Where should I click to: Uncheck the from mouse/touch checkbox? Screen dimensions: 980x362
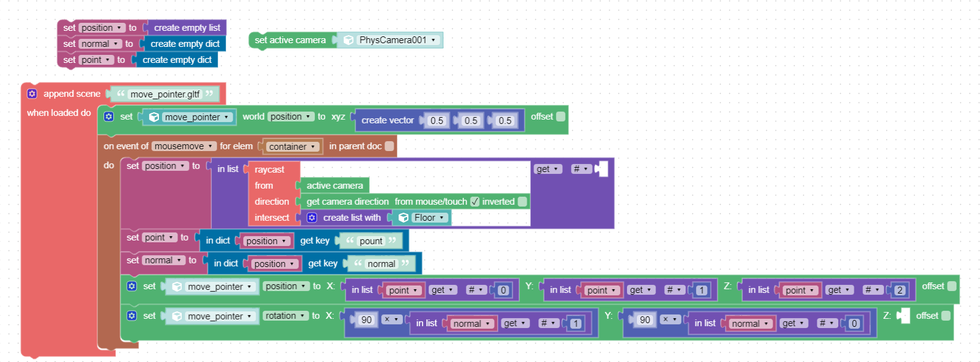point(475,202)
